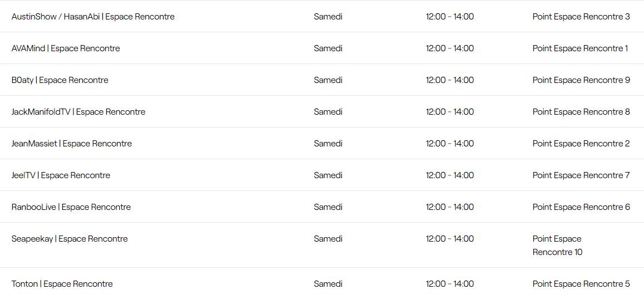644x299 pixels.
Task: Click the Point Espace Rencontre 5 cell
Action: pyautogui.click(x=581, y=284)
